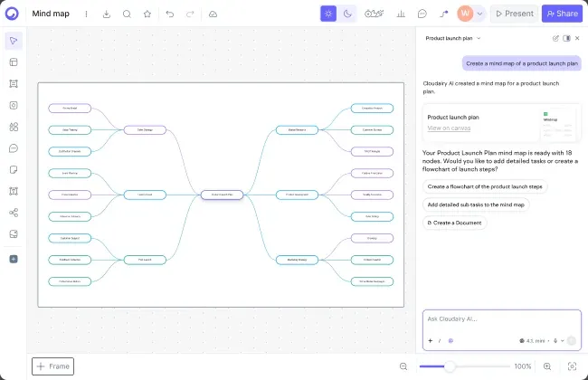
Task: Open the 4.1 mini model selector
Action: click(x=534, y=340)
